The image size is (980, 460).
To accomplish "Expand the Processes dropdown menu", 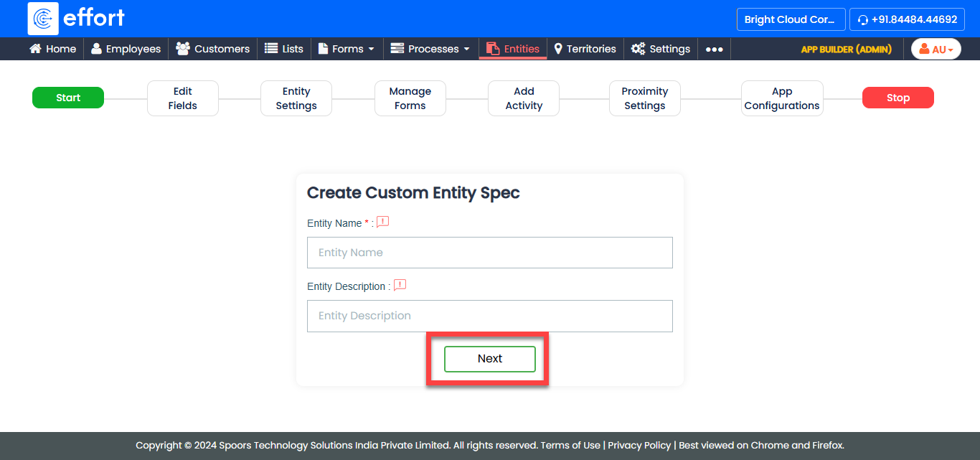I will click(430, 49).
